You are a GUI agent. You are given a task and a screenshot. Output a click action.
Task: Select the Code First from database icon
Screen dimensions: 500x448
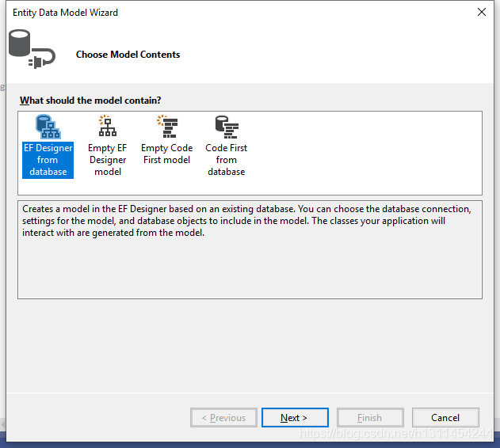pos(227,127)
